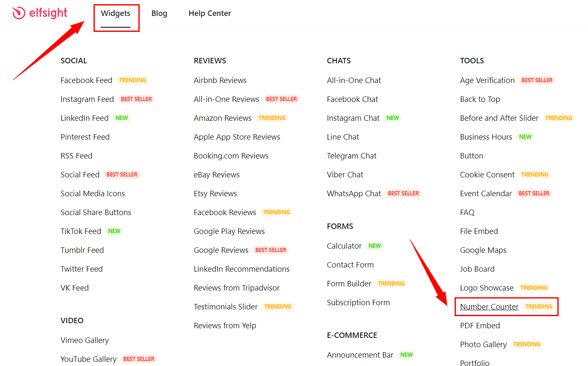Open Portfolio widget
This screenshot has width=588, height=366.
click(475, 363)
